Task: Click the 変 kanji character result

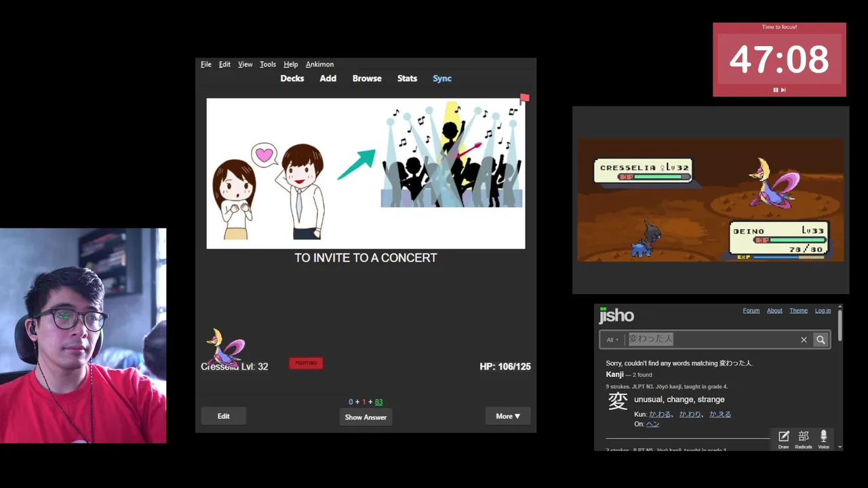Action: point(617,401)
